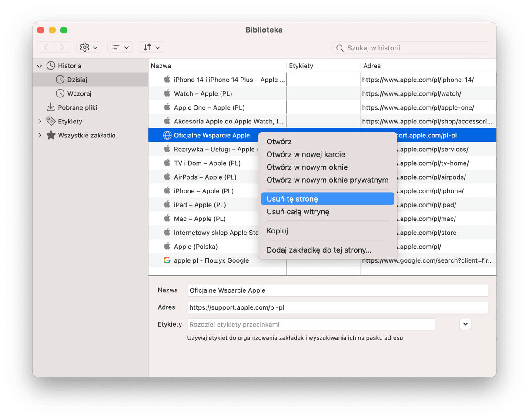Open the tags dropdown beside Etykiety field
Image resolution: width=529 pixels, height=420 pixels.
[465, 324]
